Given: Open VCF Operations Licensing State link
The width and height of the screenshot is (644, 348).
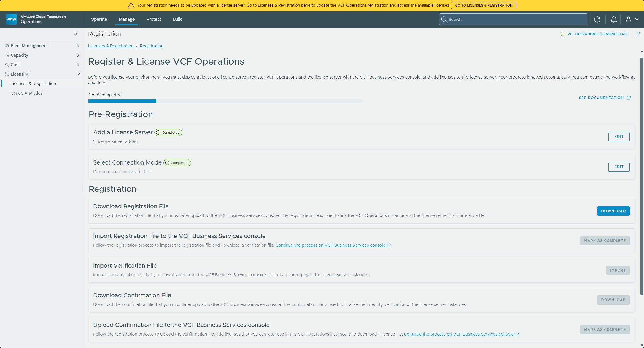Looking at the screenshot, I should [598, 34].
